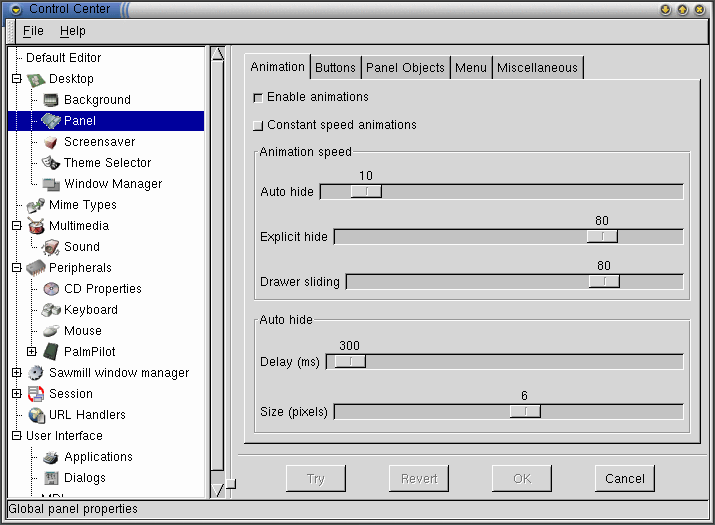Click the Window Manager icon
This screenshot has height=525, width=715.
click(51, 184)
